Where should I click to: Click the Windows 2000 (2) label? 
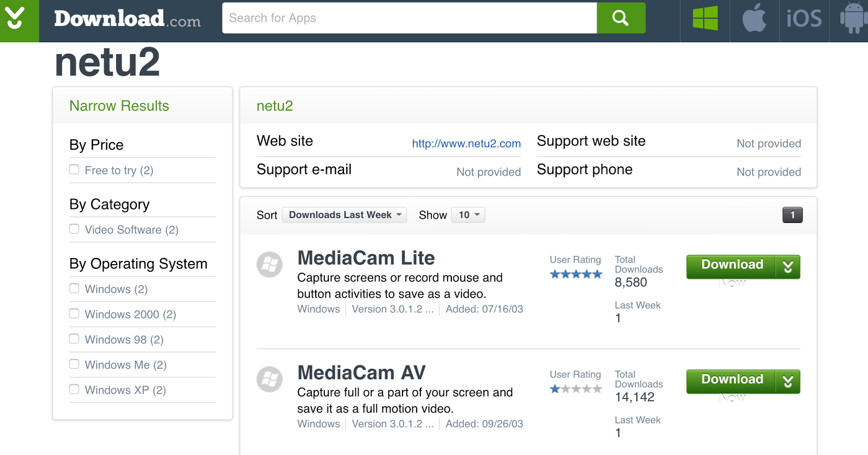coord(130,315)
